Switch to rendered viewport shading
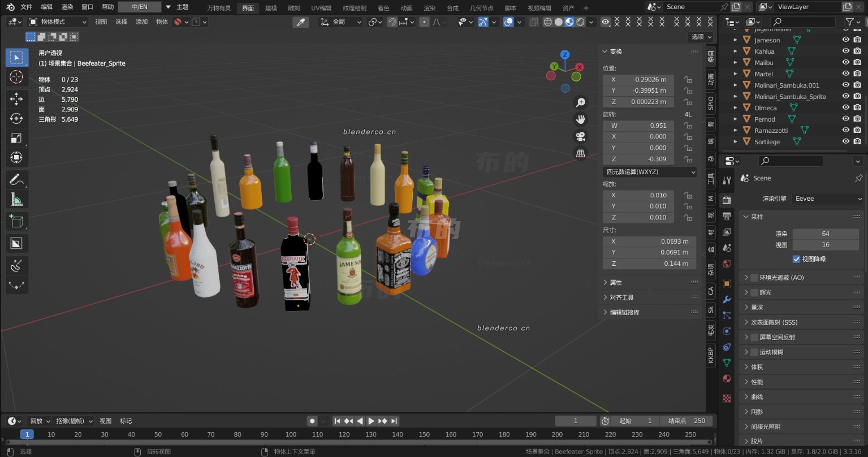 tap(580, 22)
